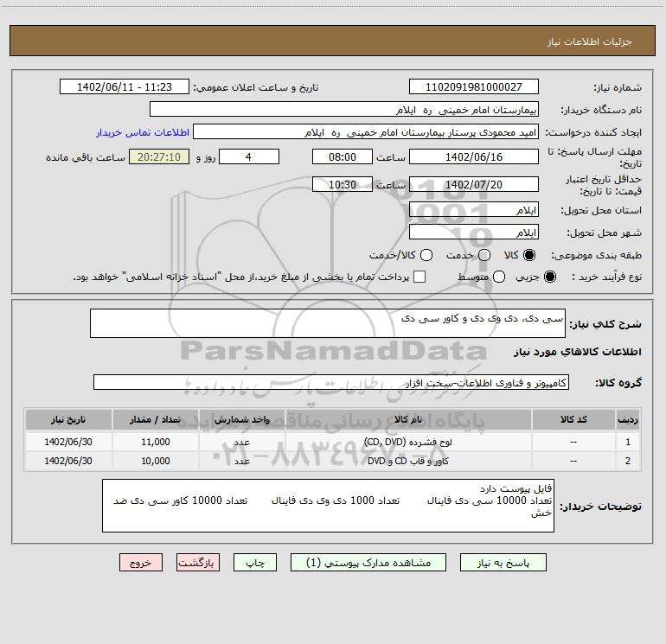The height and width of the screenshot is (644, 666).
Task: Select the کالا radio button
Action: tap(529, 255)
